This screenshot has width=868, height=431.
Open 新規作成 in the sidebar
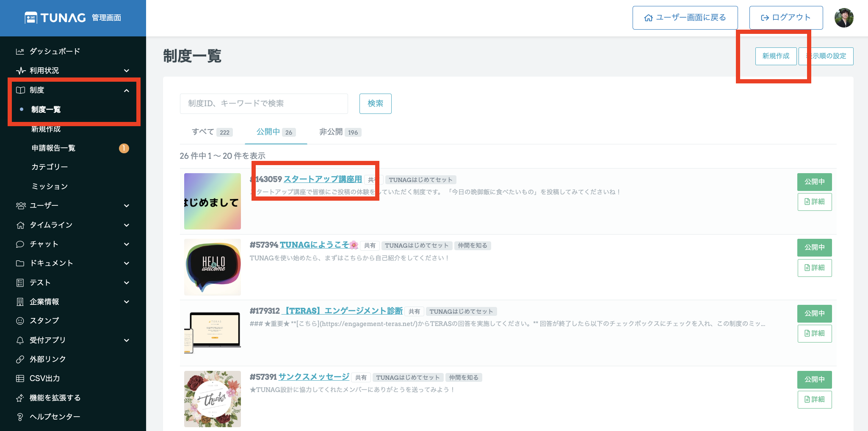coord(46,129)
